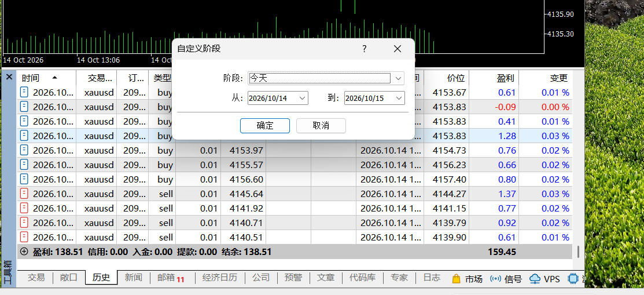The height and width of the screenshot is (295, 644).
Task: Click the 价位 price column header
Action: [447, 78]
